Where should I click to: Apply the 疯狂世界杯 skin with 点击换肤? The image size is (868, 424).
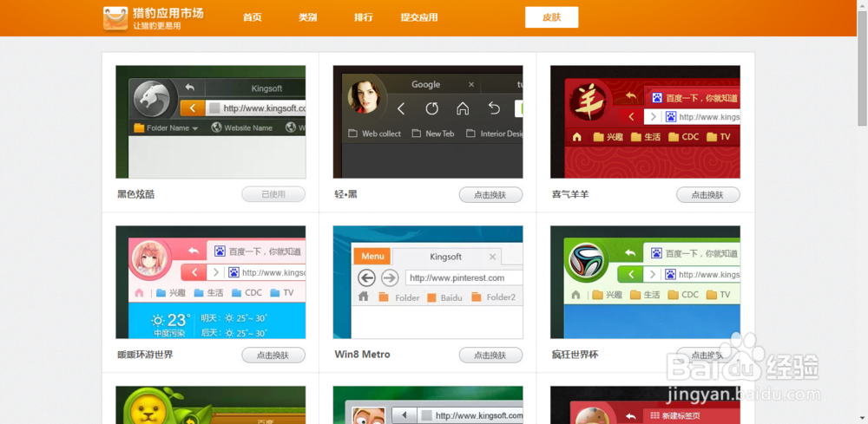point(708,355)
